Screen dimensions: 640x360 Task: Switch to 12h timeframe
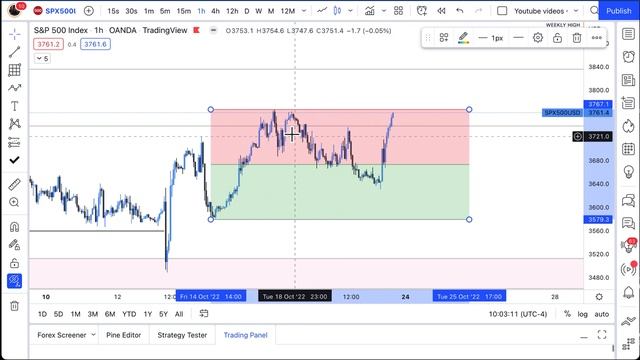[232, 11]
